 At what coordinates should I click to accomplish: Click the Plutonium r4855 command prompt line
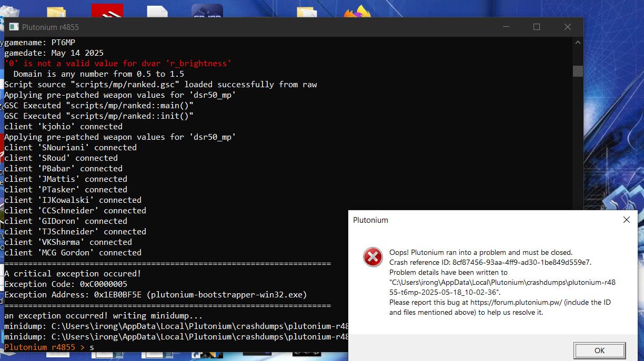(x=47, y=347)
